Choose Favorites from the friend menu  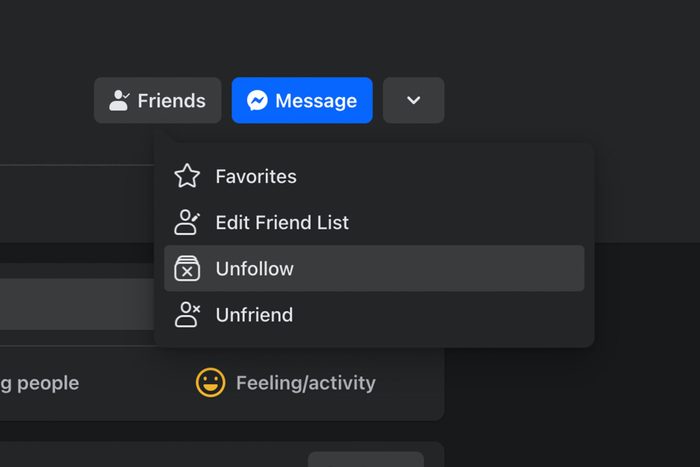click(256, 177)
